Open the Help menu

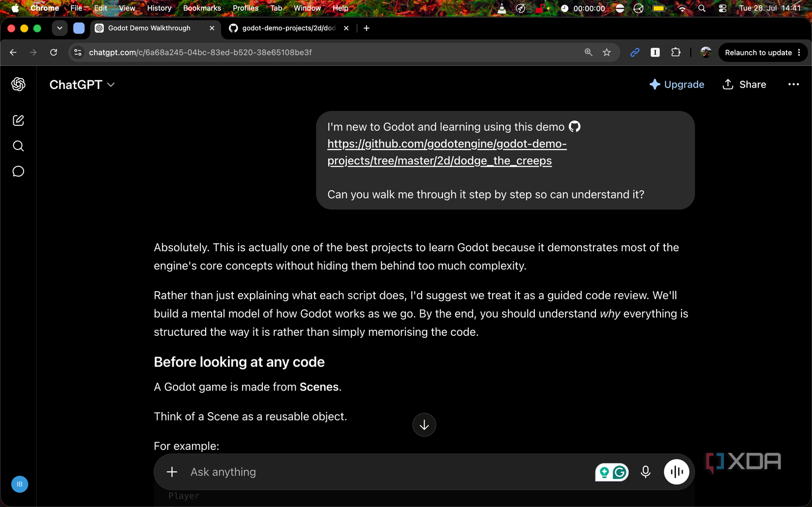340,8
